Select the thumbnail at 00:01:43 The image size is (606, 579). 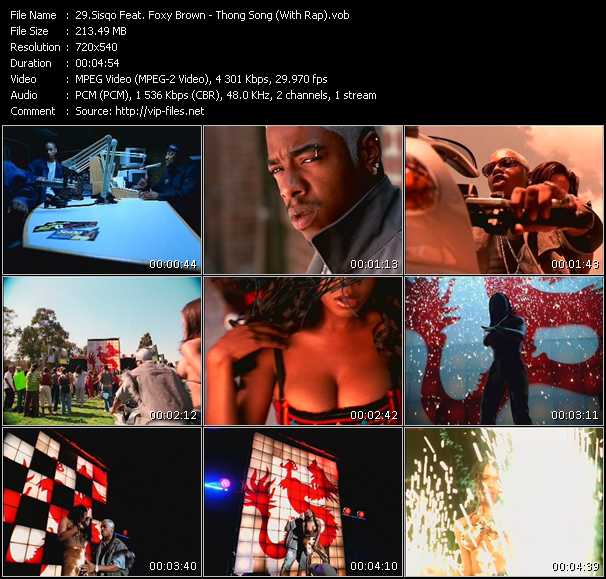pos(504,200)
